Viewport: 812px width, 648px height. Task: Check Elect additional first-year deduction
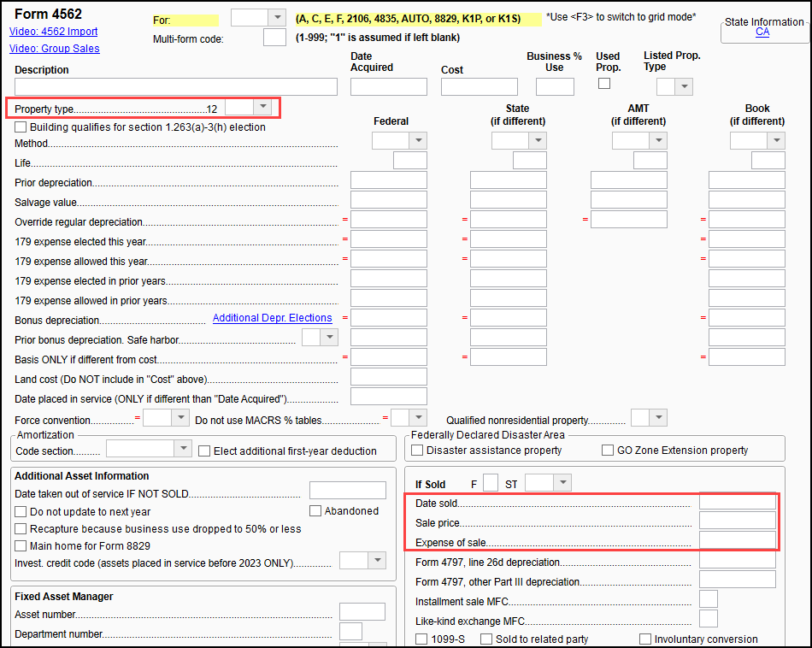coord(205,451)
